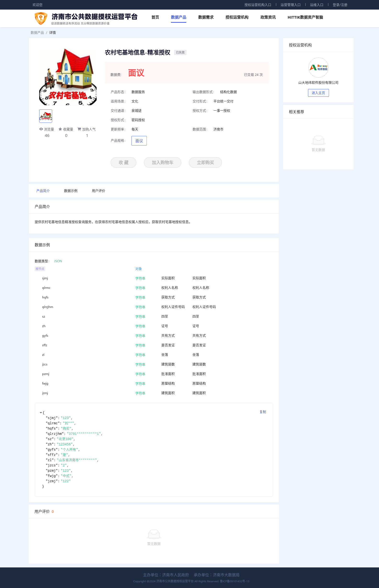
Task: Switch to the 用户评价 tab
Action: click(x=99, y=191)
